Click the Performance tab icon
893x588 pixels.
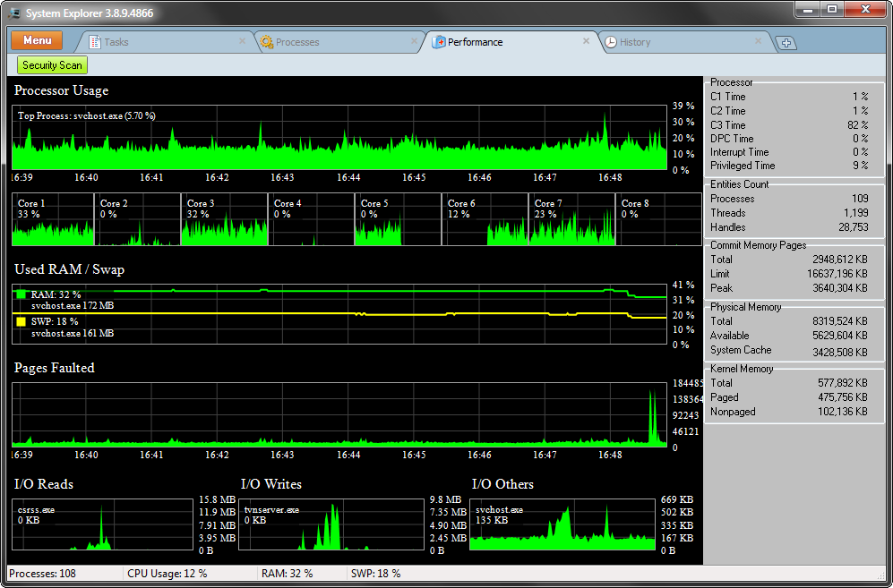(438, 42)
